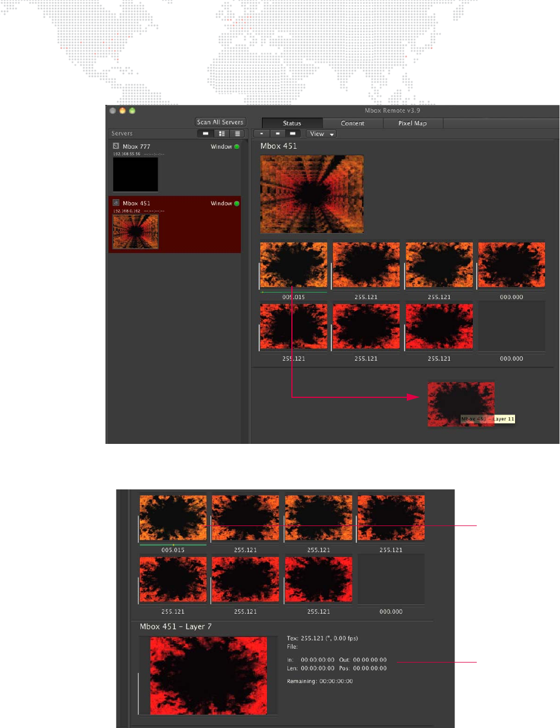Viewport: 560px width, 728px height.
Task: Select the large Mbox 451 output preview
Action: (x=312, y=194)
